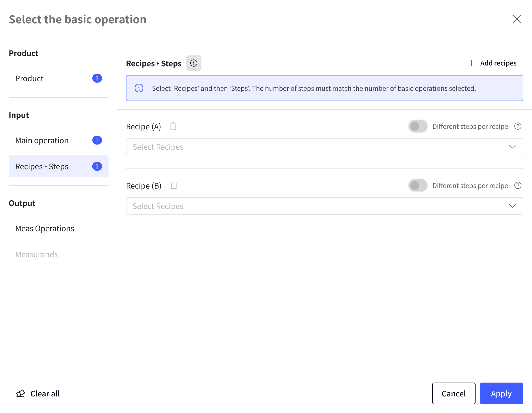The width and height of the screenshot is (532, 413).
Task: Open the Meas Operations output section
Action: [x=45, y=229]
